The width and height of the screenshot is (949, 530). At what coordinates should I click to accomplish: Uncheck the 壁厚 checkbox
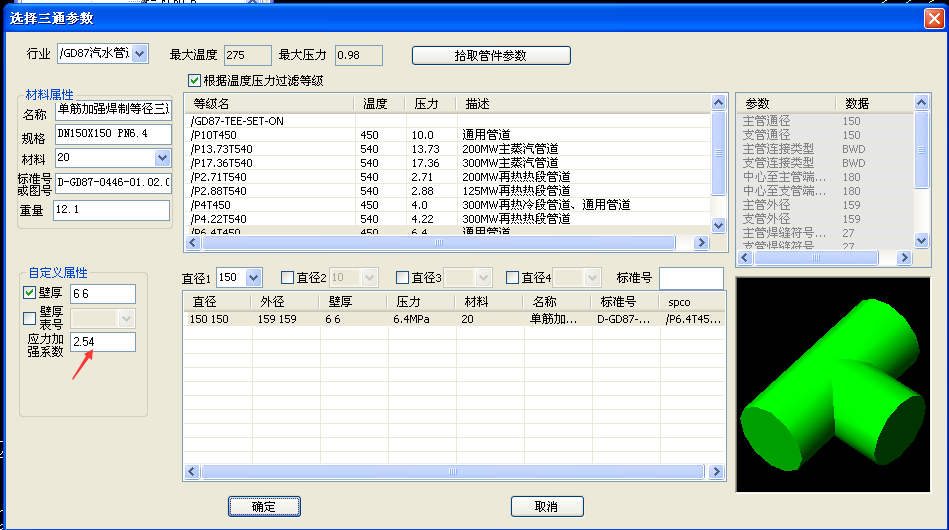click(x=29, y=293)
